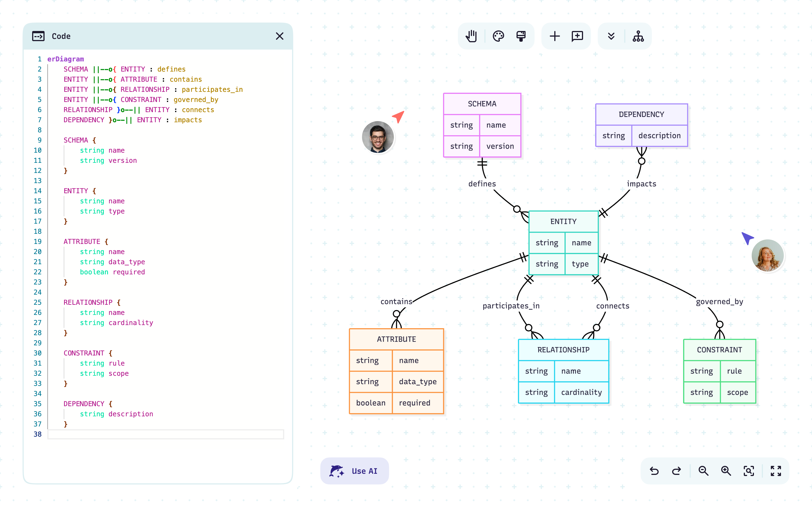812x507 pixels.
Task: Add a comment using the comment icon
Action: [577, 36]
